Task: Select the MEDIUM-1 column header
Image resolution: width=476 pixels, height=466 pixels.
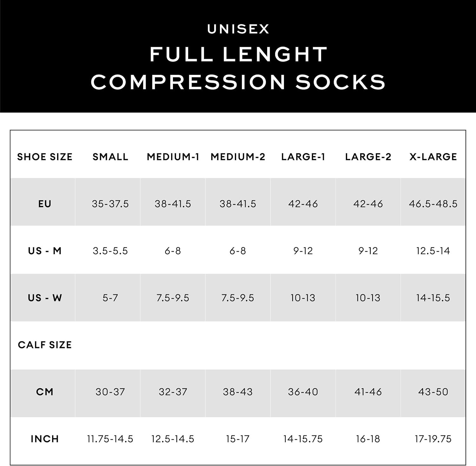Action: point(173,157)
